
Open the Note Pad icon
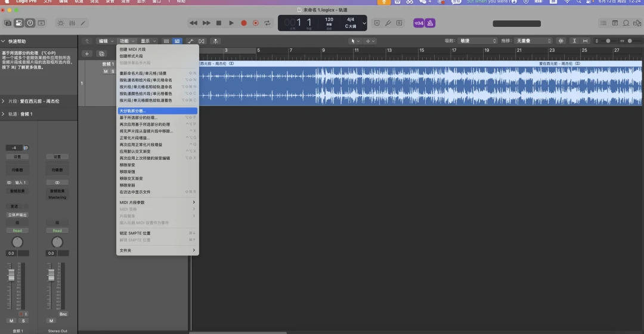coord(615,23)
